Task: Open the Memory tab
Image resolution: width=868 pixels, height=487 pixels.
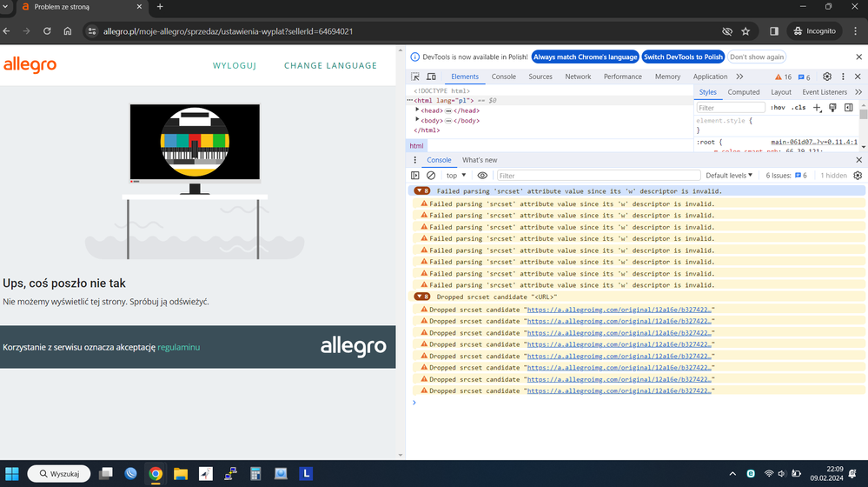Action: pyautogui.click(x=667, y=77)
